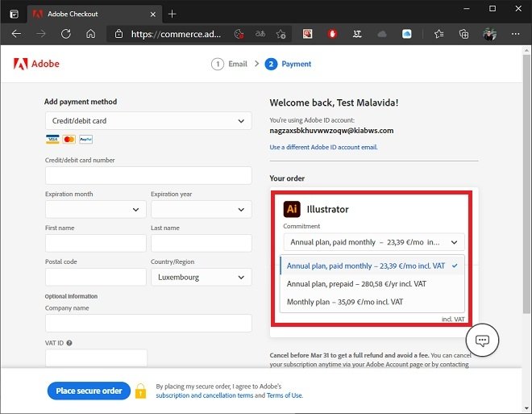Open the tab actions menu icon
The width and height of the screenshot is (532, 414).
[14, 14]
